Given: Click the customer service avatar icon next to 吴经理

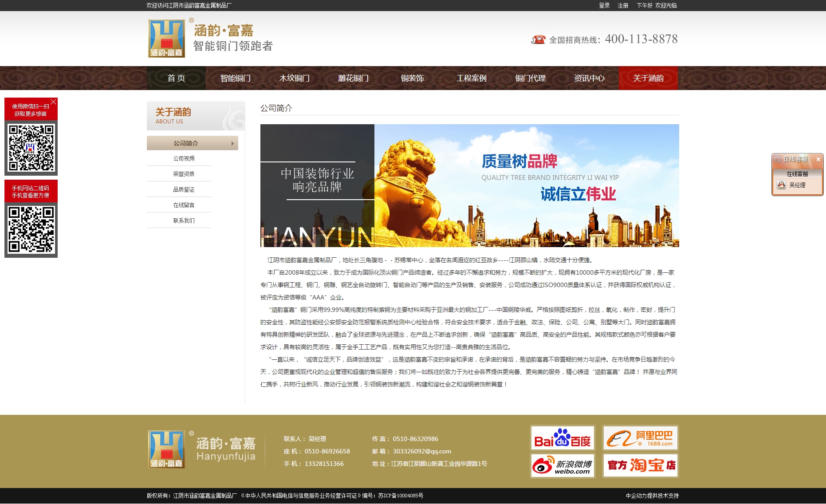Looking at the screenshot, I should 781,185.
